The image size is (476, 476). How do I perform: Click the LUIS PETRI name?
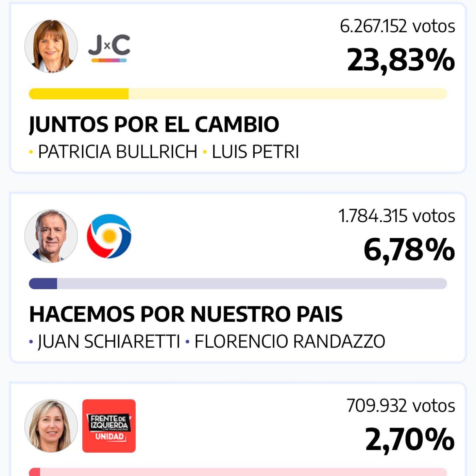point(255,152)
